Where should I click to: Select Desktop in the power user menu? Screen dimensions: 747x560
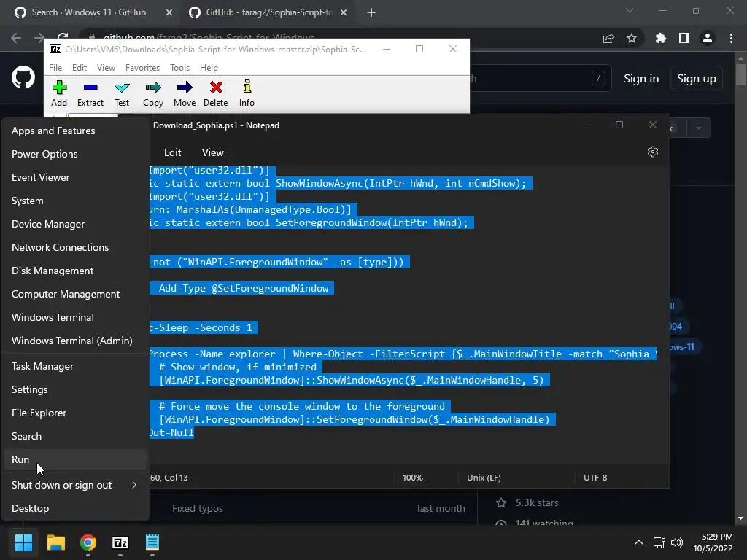click(x=75, y=508)
